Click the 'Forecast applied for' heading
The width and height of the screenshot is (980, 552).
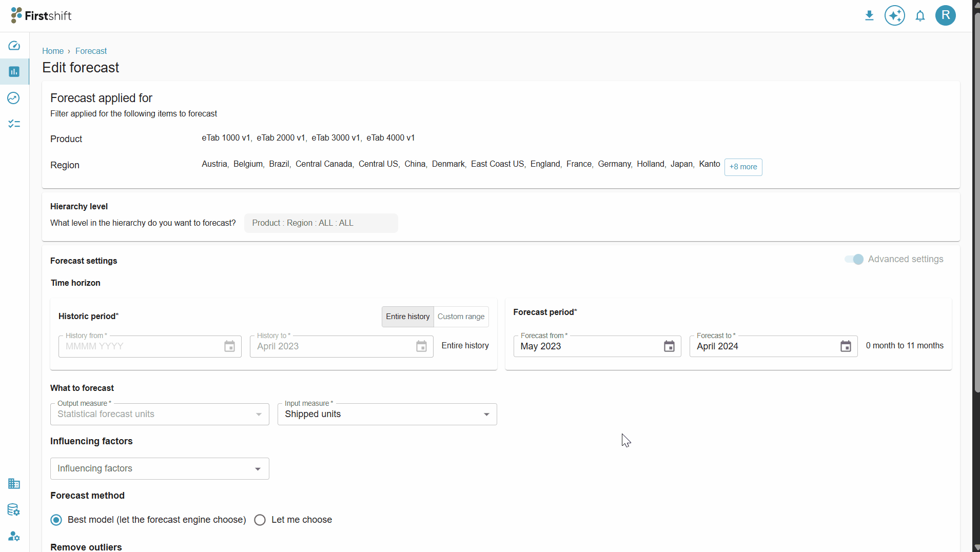(102, 98)
